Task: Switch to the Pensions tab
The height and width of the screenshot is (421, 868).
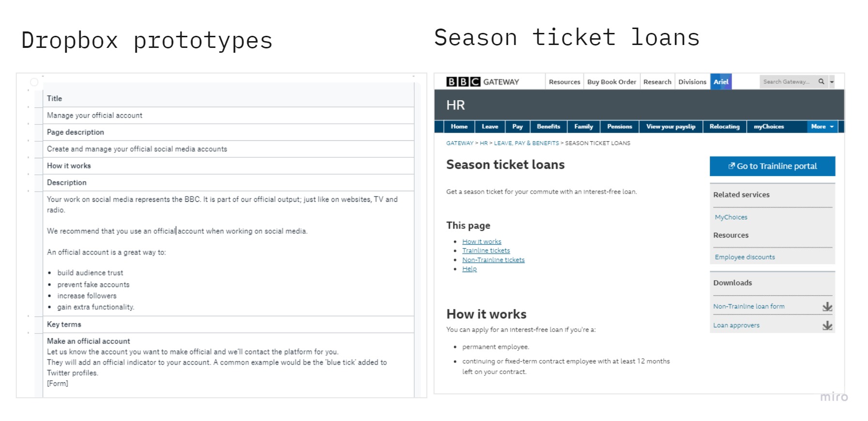Action: [619, 126]
